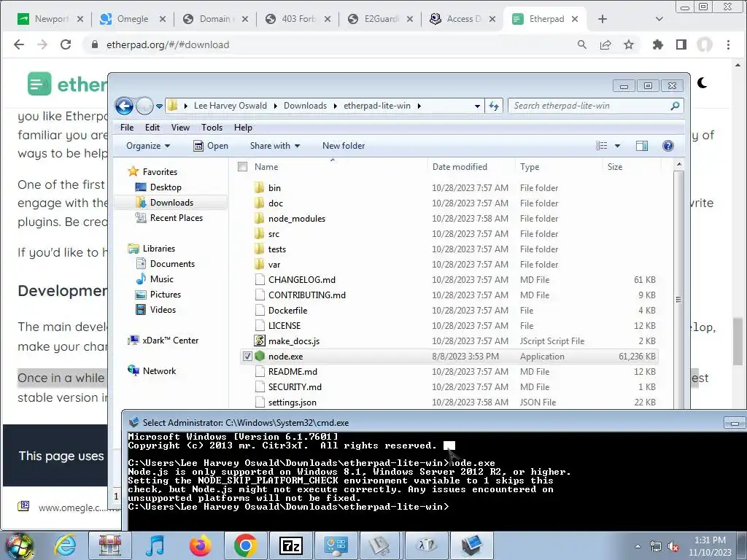
Task: Open the Chrome extensions puzzle icon
Action: pos(658,44)
